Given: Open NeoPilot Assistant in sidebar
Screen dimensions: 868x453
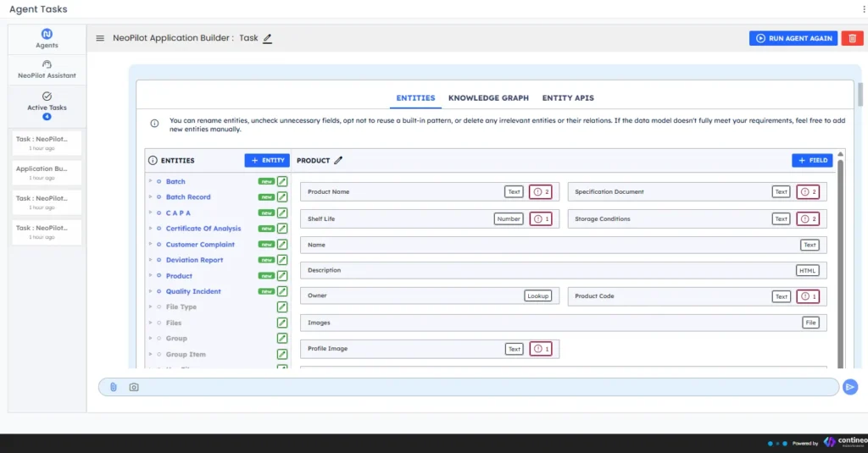Looking at the screenshot, I should [47, 69].
